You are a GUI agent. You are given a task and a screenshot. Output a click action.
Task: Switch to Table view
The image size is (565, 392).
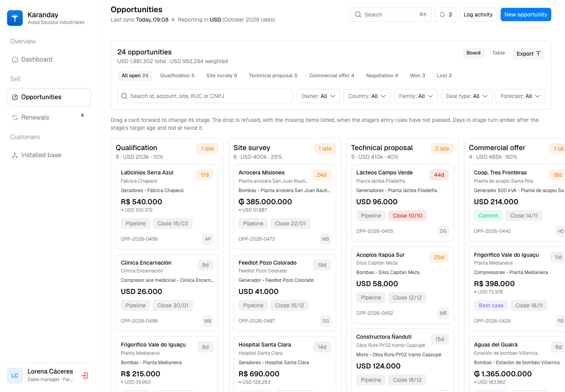498,53
